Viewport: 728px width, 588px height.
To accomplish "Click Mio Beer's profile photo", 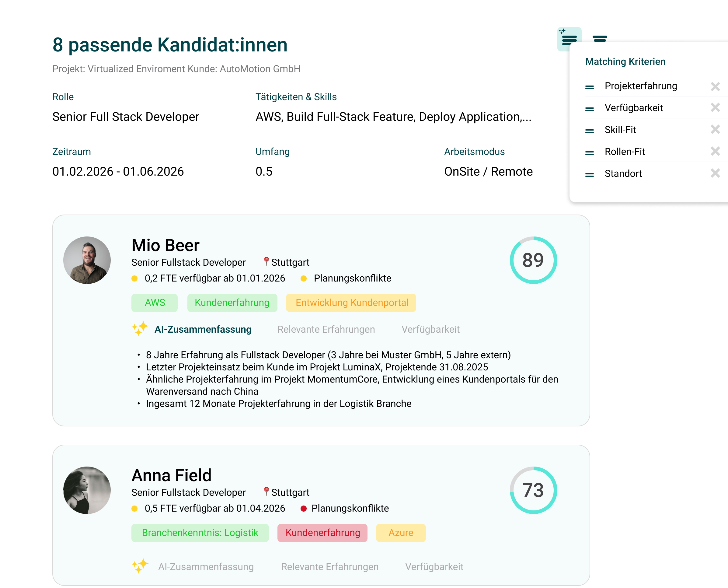I will tap(87, 260).
